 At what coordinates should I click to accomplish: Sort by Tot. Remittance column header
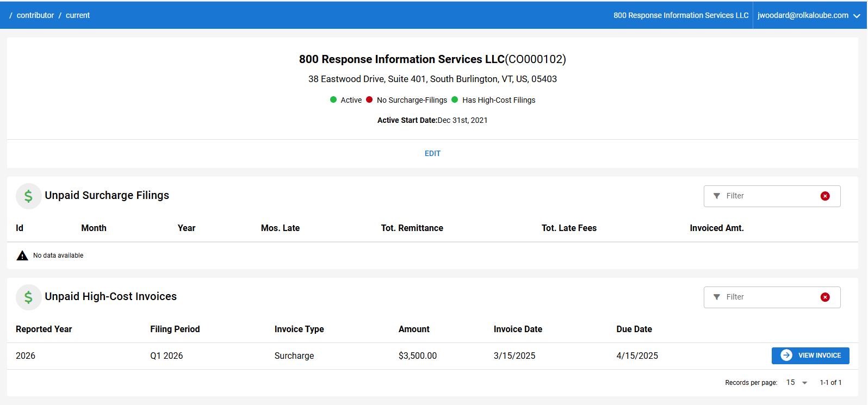coord(412,228)
